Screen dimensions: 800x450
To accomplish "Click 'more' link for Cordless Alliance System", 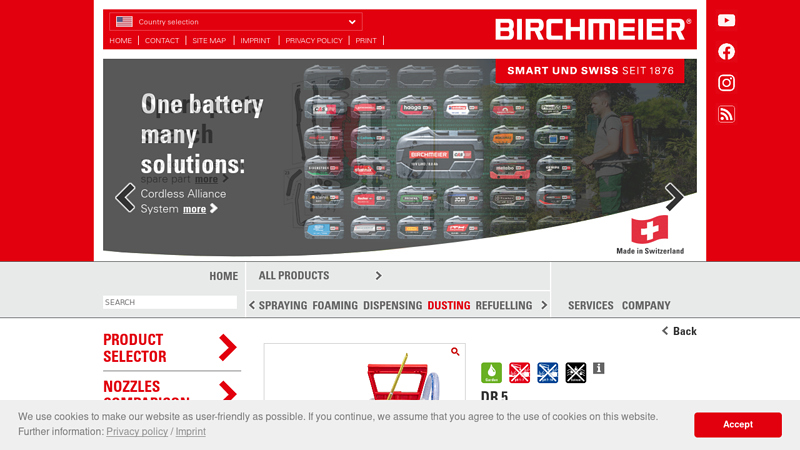I will [x=194, y=209].
